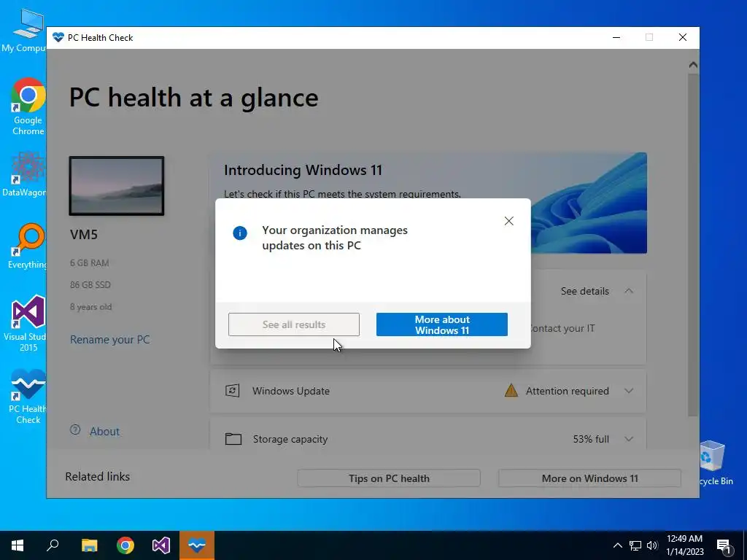Click the 53% full text
The image size is (747, 560).
[591, 439]
